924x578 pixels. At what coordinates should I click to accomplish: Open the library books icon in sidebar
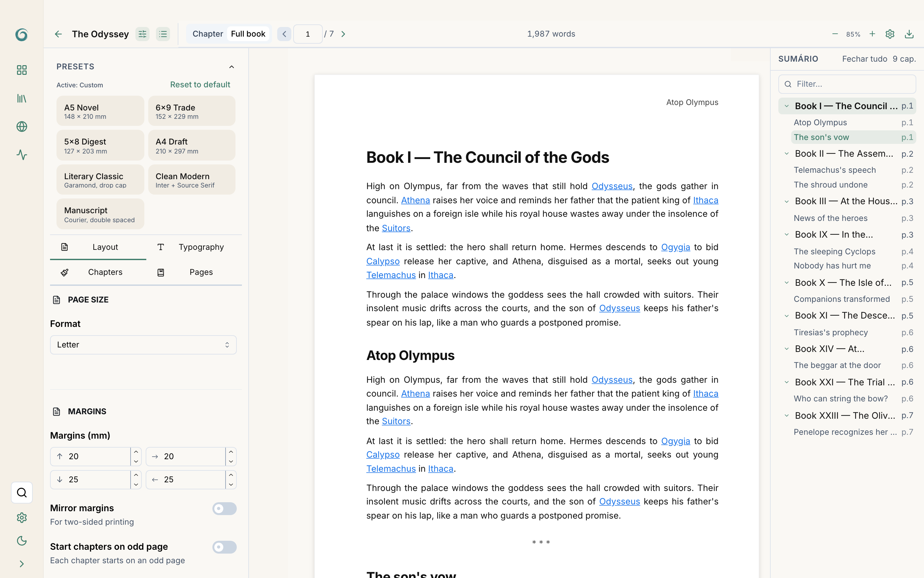pyautogui.click(x=22, y=99)
